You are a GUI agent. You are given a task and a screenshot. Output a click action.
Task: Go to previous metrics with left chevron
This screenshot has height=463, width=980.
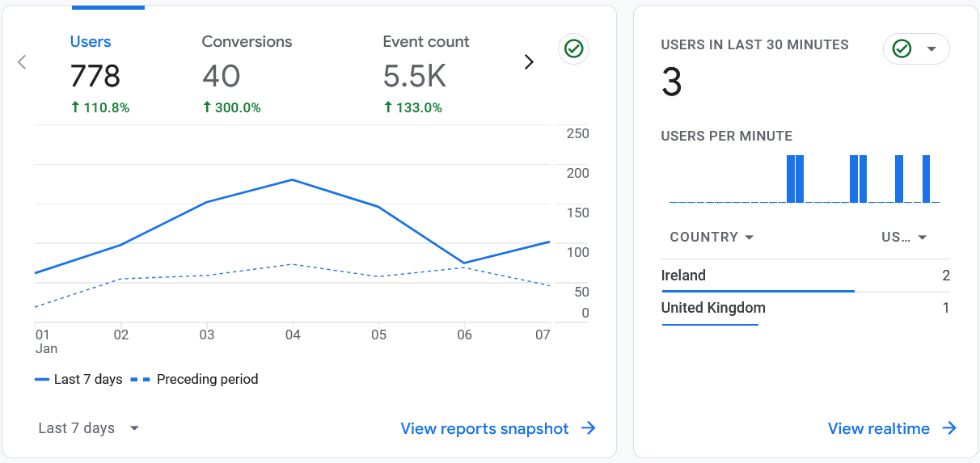22,62
